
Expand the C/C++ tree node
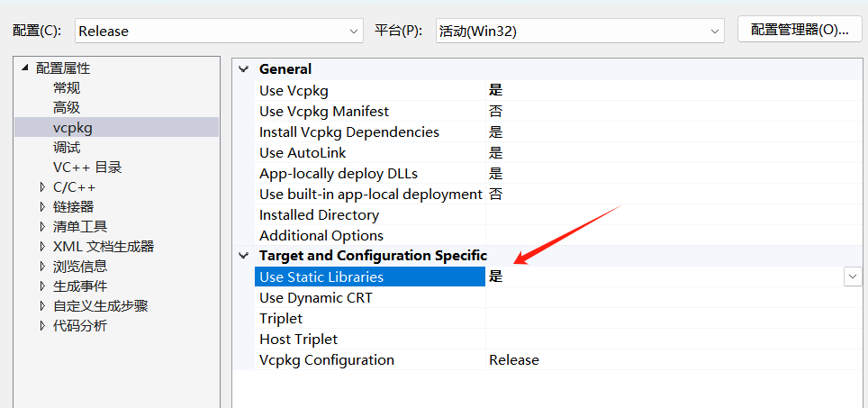click(42, 187)
